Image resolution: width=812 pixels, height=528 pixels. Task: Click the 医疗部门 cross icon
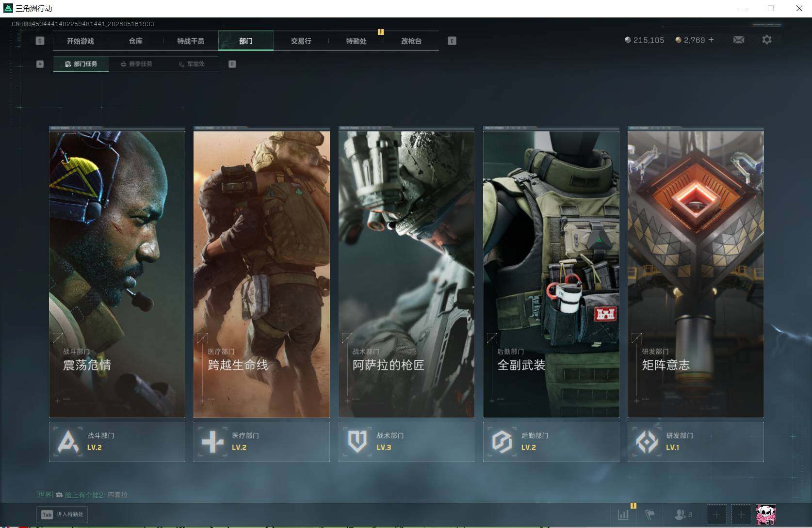pyautogui.click(x=212, y=441)
